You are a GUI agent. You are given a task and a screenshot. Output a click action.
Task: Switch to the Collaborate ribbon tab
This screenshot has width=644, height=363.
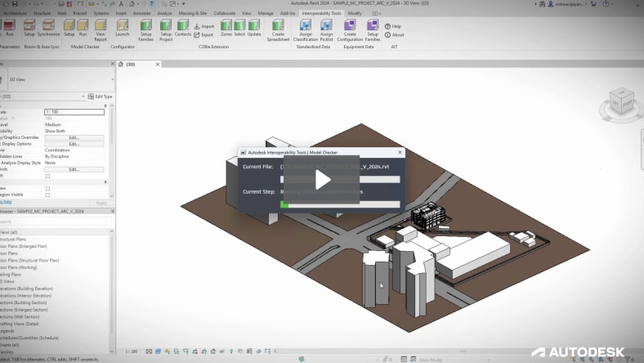224,13
